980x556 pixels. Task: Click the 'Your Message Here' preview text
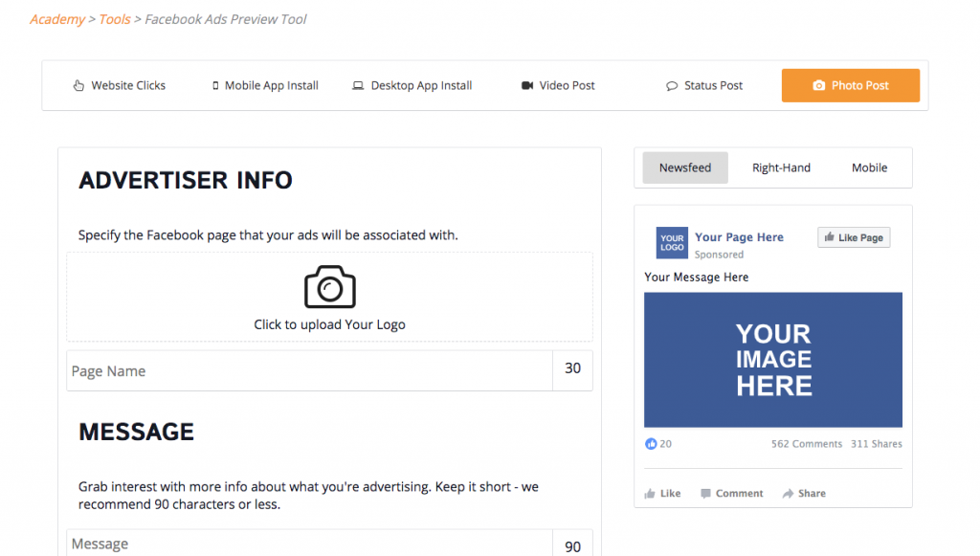pos(697,278)
